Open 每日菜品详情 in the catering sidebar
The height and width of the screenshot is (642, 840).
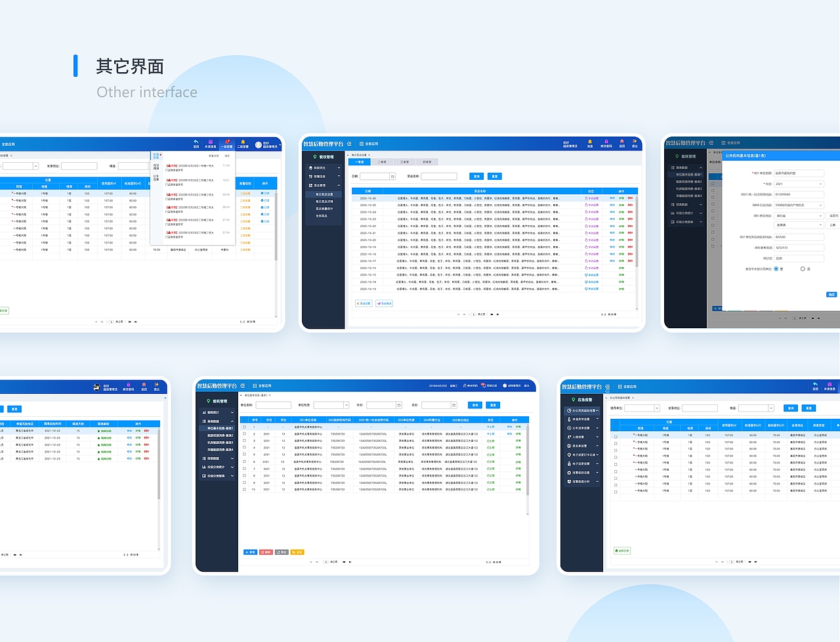pyautogui.click(x=324, y=202)
